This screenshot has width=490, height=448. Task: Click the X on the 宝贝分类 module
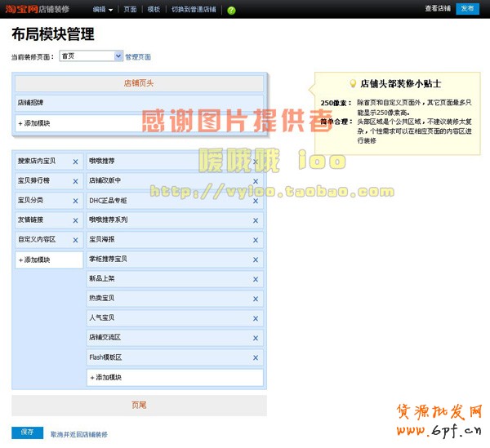click(x=75, y=201)
